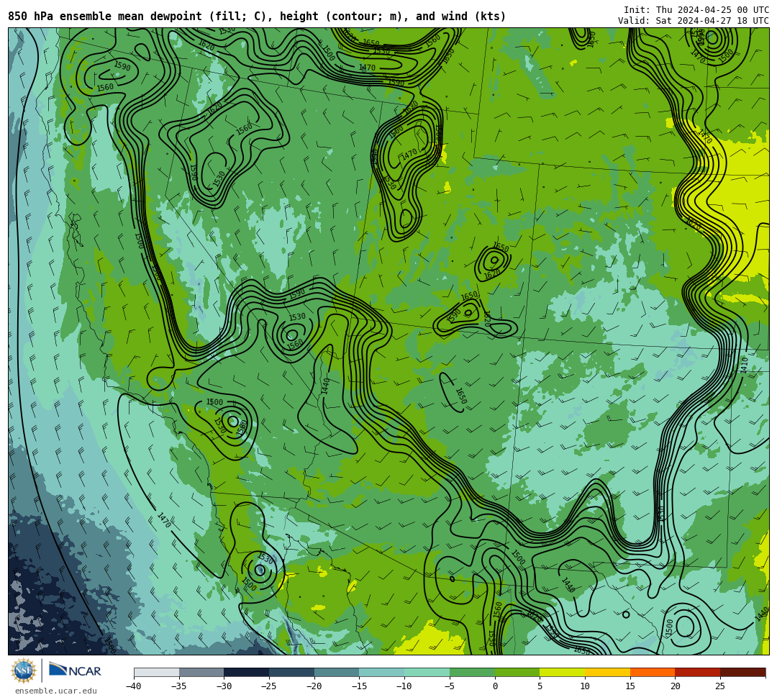
Task: Click the -20 to -15 teal color swatch
Action: tap(337, 672)
